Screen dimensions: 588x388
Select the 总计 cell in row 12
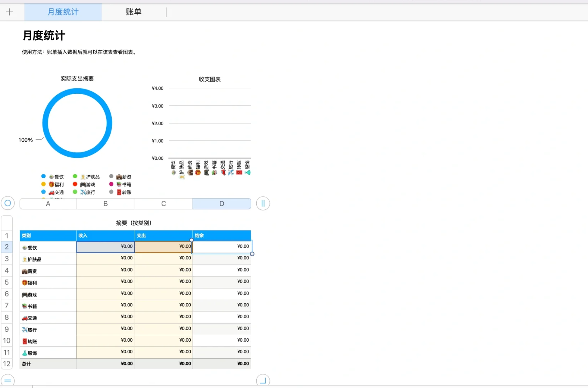point(26,364)
